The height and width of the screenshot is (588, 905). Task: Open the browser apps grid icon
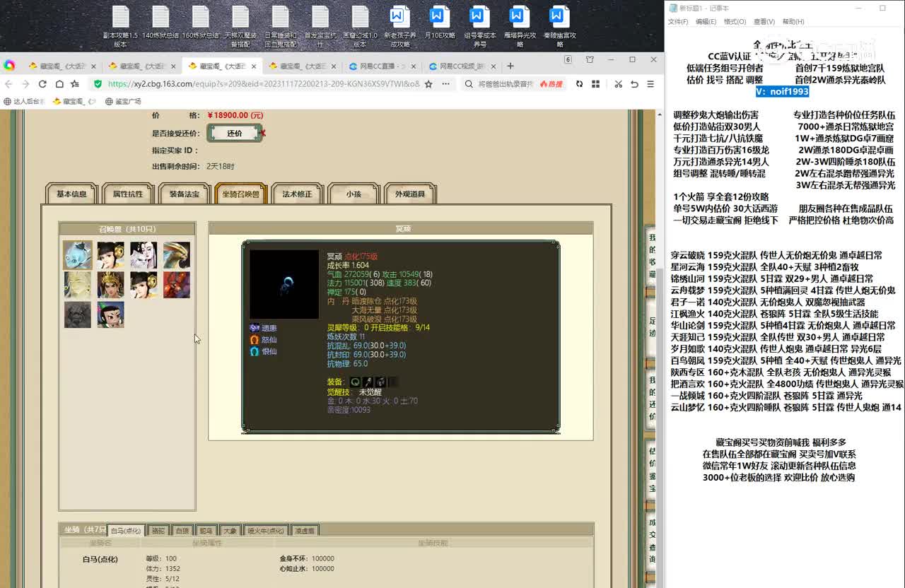tap(595, 84)
